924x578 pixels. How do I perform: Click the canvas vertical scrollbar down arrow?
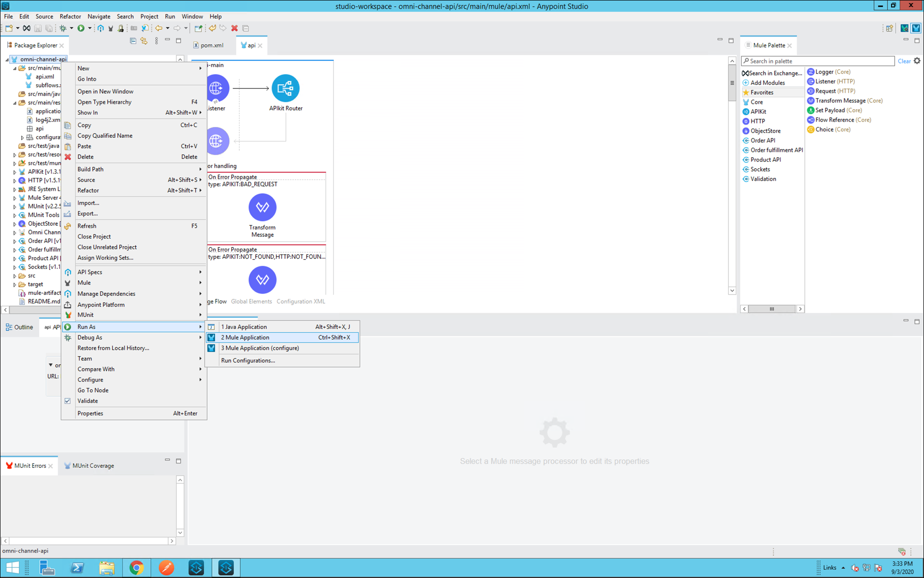[x=732, y=290]
